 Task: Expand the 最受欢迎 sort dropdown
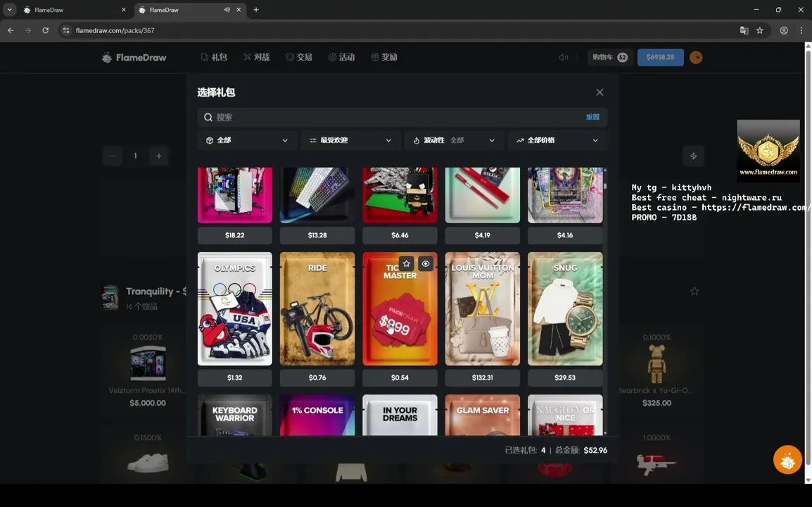350,141
